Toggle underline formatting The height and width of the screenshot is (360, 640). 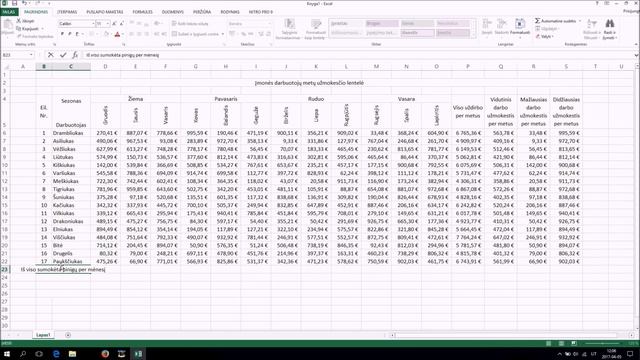pos(77,34)
